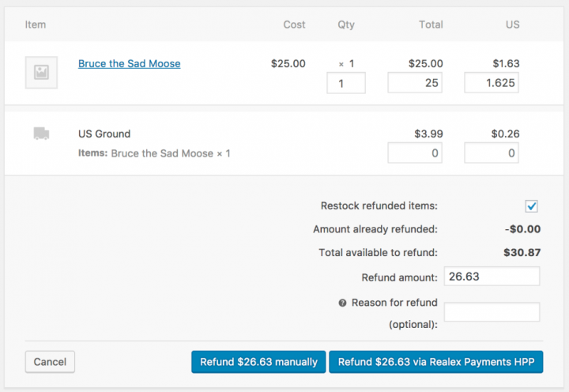
Task: Select the product refund total field showing 25
Action: click(x=415, y=83)
